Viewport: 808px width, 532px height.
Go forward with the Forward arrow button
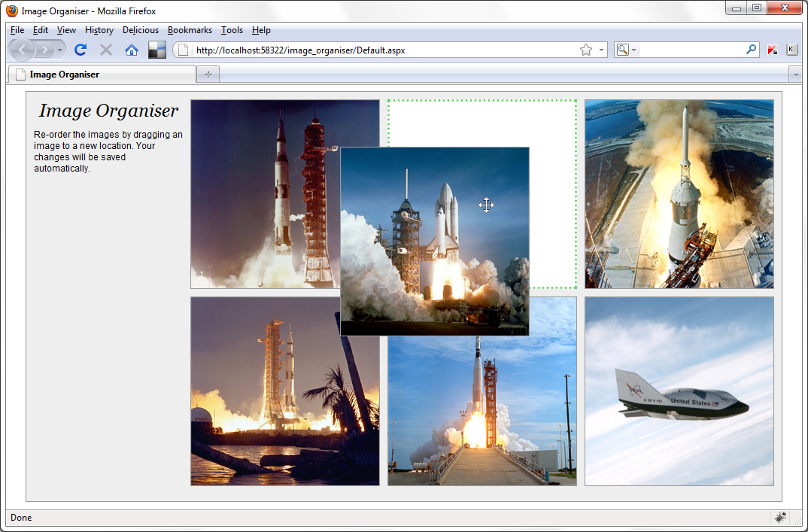coord(45,50)
